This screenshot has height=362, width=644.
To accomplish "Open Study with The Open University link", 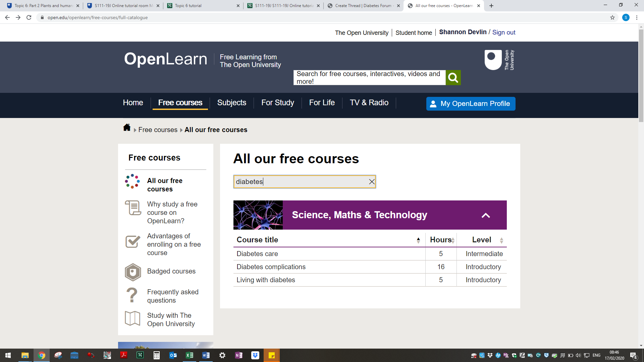I will (x=171, y=320).
